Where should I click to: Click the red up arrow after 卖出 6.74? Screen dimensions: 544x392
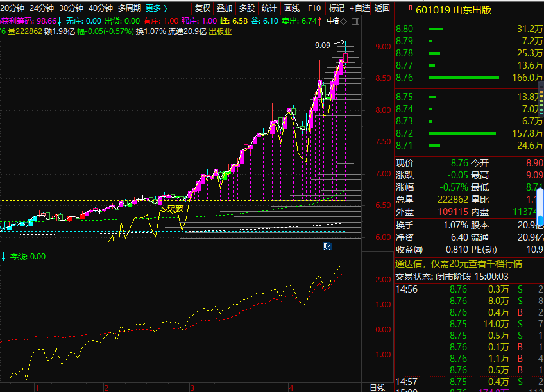319,21
